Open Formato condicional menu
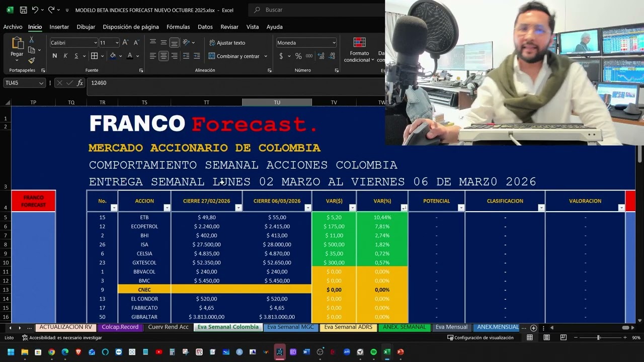Screen dimensions: 644x362 click(x=359, y=49)
